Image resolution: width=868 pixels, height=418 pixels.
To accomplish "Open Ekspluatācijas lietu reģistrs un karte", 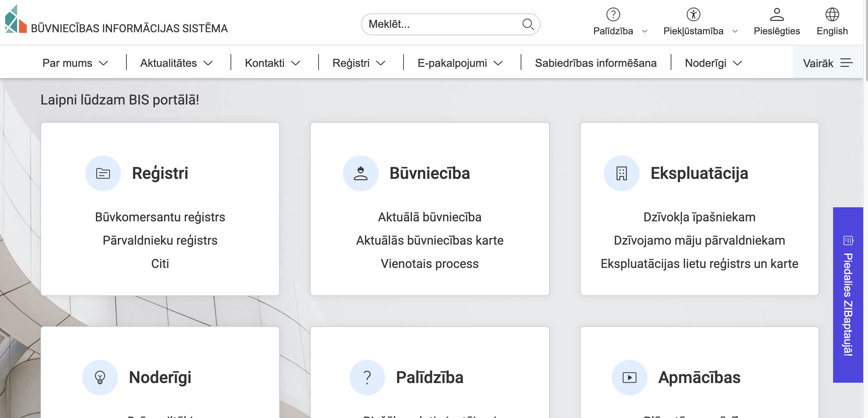I will tap(699, 264).
